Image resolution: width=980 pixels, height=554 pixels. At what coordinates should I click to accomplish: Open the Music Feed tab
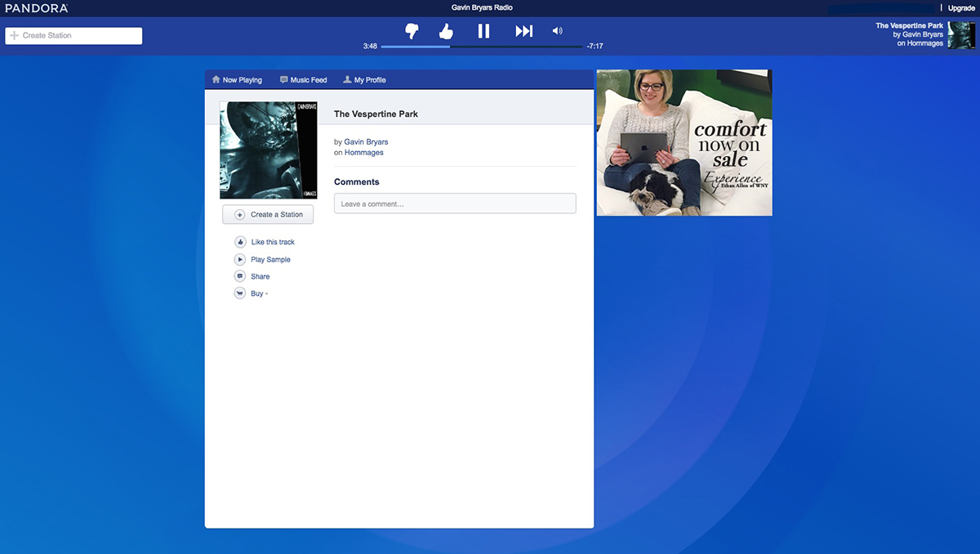[303, 80]
